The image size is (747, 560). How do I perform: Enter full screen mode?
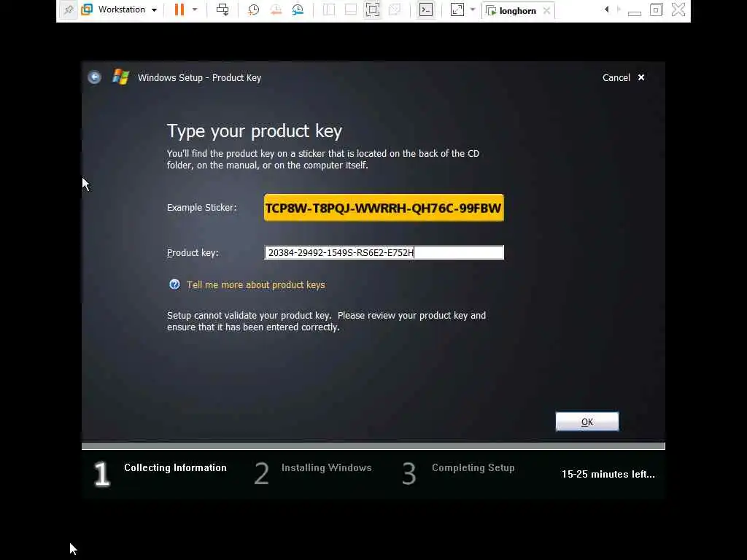coord(373,9)
